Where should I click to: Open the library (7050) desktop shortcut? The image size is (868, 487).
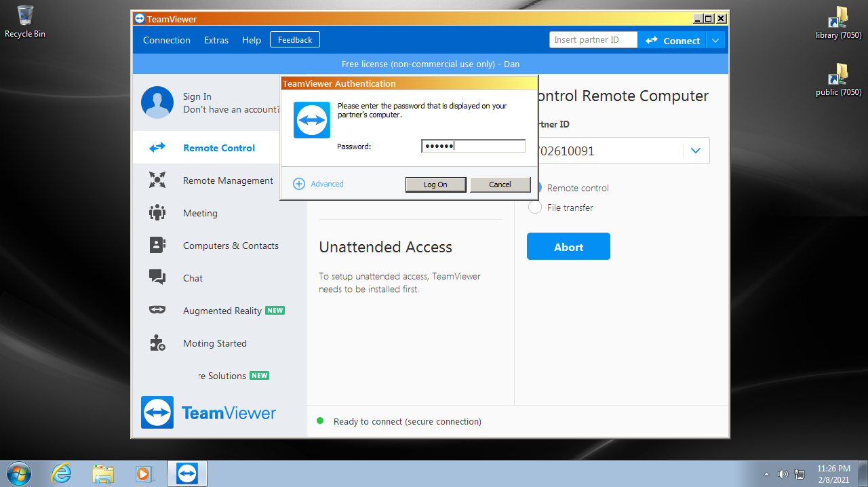(838, 23)
